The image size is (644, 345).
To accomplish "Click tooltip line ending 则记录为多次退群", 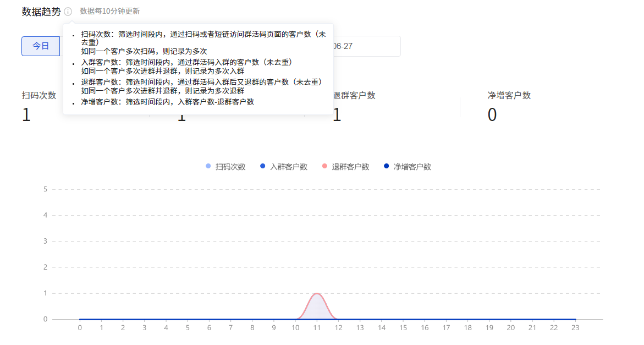I will [163, 91].
